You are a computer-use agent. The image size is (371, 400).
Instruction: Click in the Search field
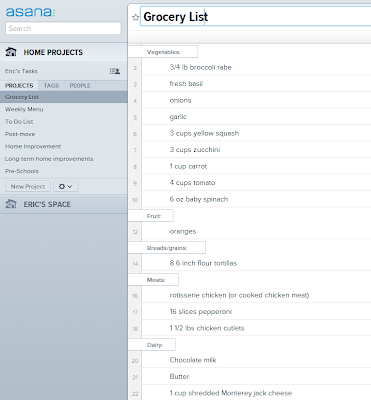(63, 28)
